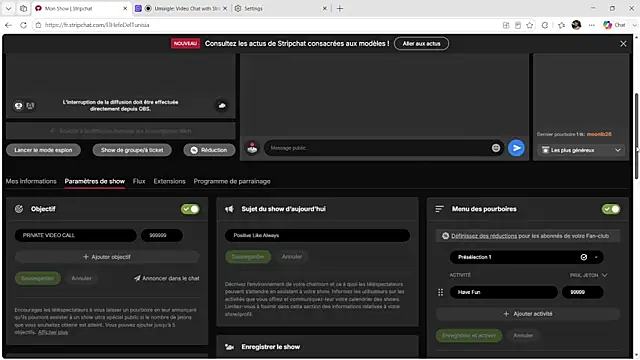This screenshot has width=640, height=360.
Task: Cancel tip menu changes with Annuler
Action: pyautogui.click(x=523, y=336)
